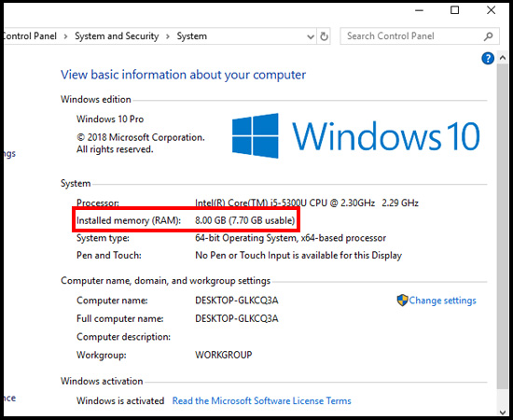This screenshot has height=420, width=513.
Task: Refresh the address bar location
Action: click(x=324, y=36)
